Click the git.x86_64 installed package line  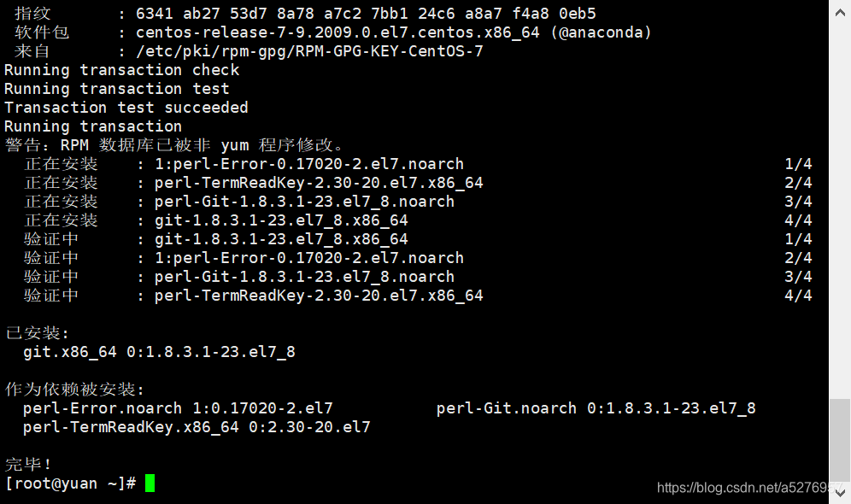(x=159, y=352)
